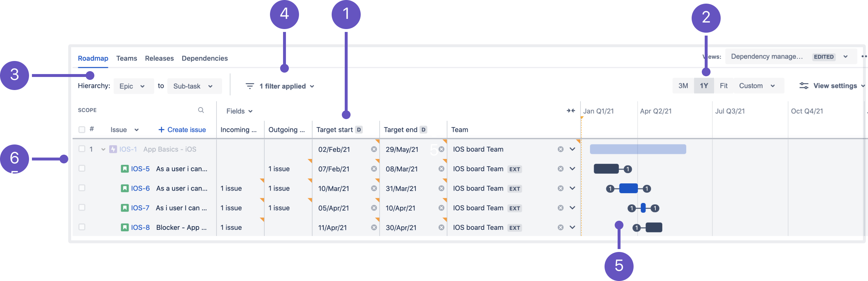Tick the select-all checkbox in Scope header
The width and height of the screenshot is (868, 281).
tap(82, 130)
